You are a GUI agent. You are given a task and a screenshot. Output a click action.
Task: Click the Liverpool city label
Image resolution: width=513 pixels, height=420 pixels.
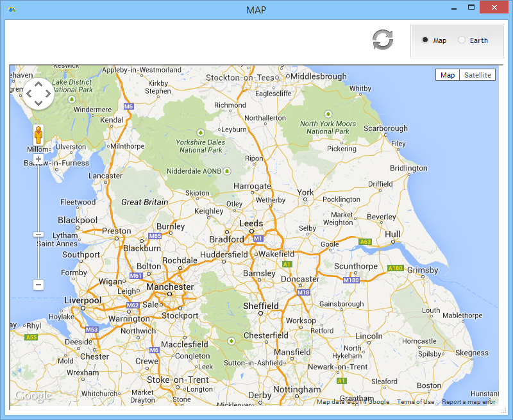(83, 300)
